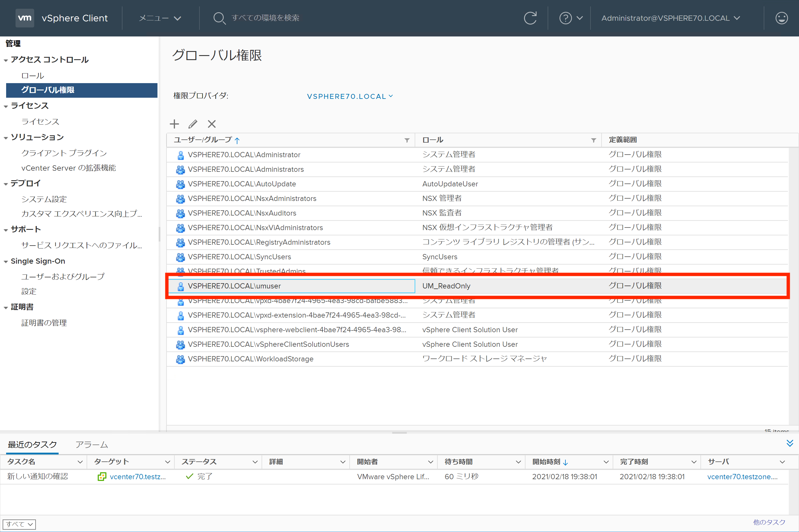Click the group icon for NsxAuditors row

pos(181,213)
